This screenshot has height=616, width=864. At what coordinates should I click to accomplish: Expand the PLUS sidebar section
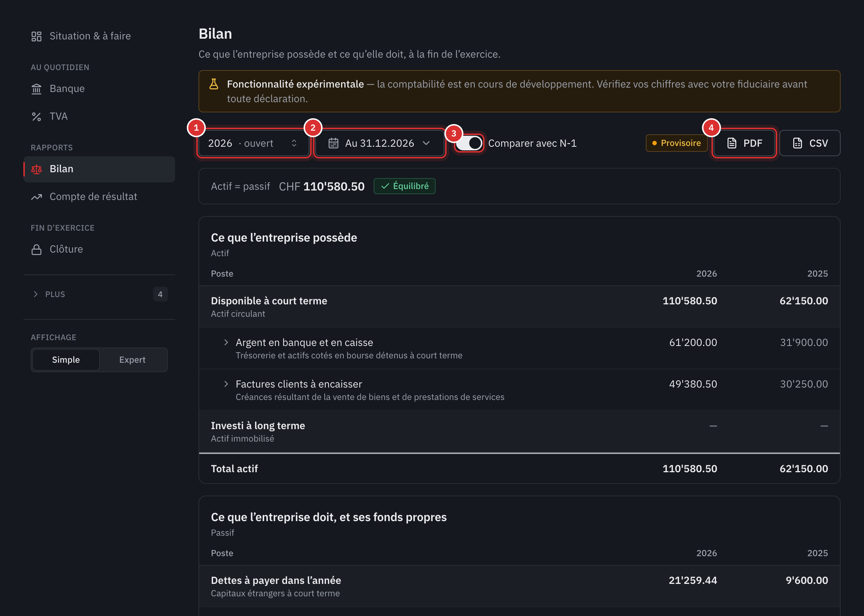99,294
